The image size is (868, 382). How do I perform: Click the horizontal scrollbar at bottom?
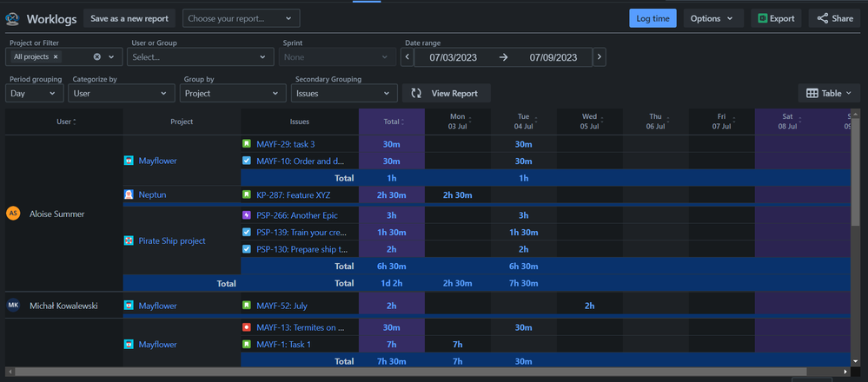[x=408, y=372]
